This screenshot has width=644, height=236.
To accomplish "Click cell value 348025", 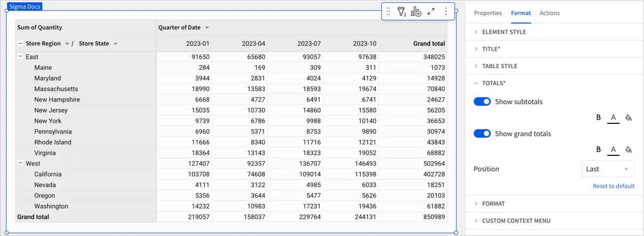I will click(x=433, y=57).
